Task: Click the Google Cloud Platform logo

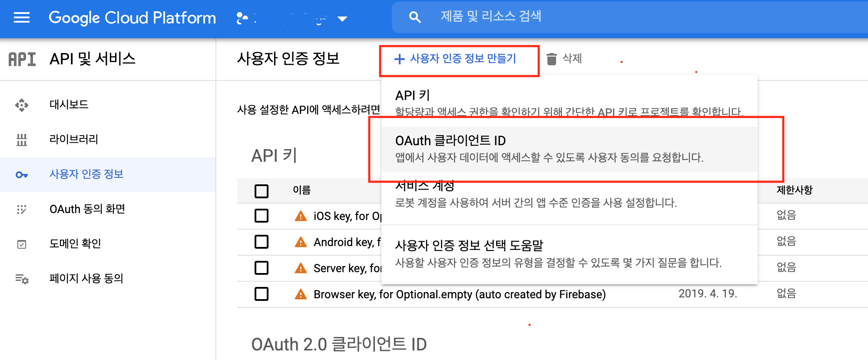Action: pyautogui.click(x=132, y=18)
